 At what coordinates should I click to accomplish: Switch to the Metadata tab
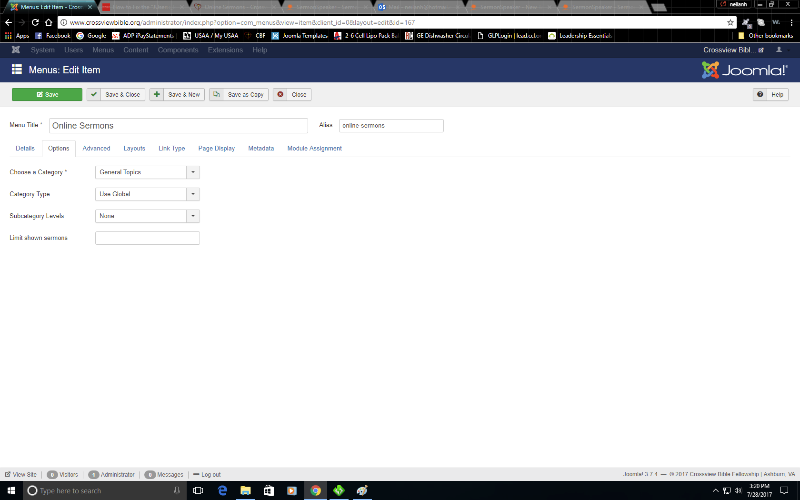[261, 148]
